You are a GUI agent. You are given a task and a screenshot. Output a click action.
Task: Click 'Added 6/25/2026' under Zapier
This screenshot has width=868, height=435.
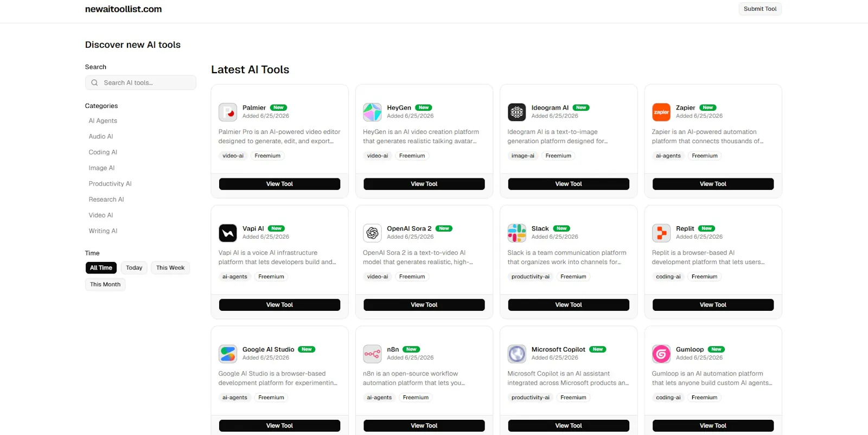(x=699, y=116)
